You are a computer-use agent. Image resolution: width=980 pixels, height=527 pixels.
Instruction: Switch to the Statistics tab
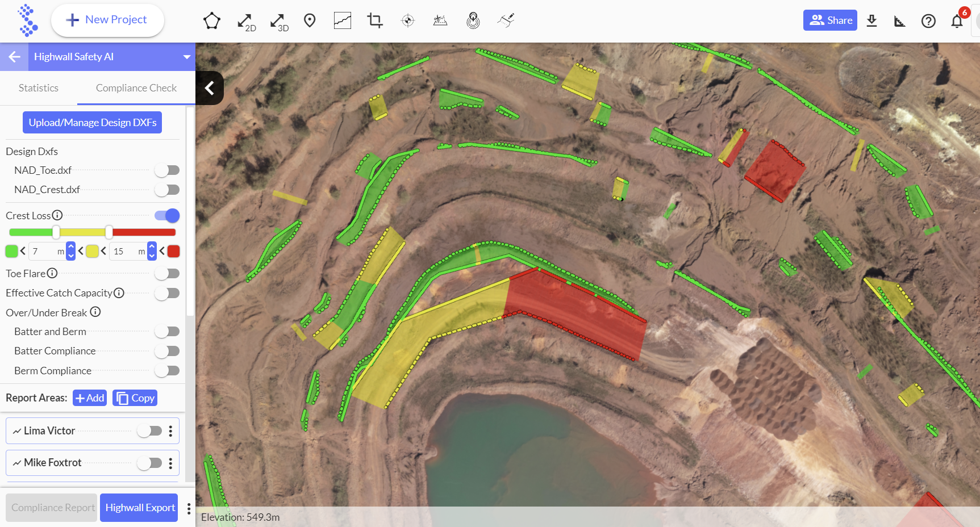[x=38, y=88]
